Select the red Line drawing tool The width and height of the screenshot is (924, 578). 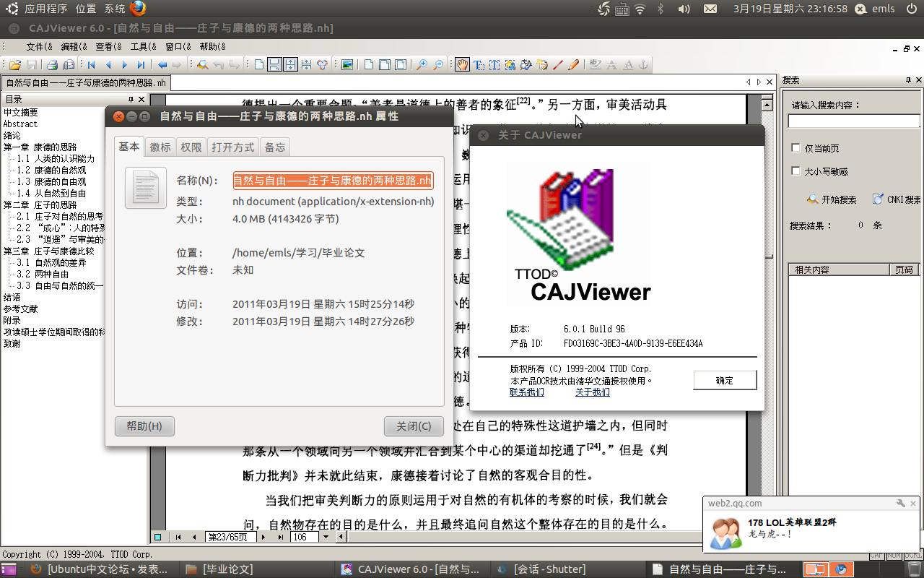click(x=558, y=65)
